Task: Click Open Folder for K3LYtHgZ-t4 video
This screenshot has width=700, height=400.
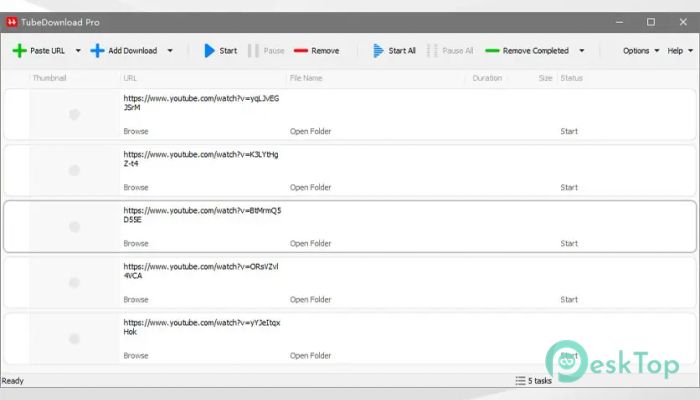Action: point(310,188)
